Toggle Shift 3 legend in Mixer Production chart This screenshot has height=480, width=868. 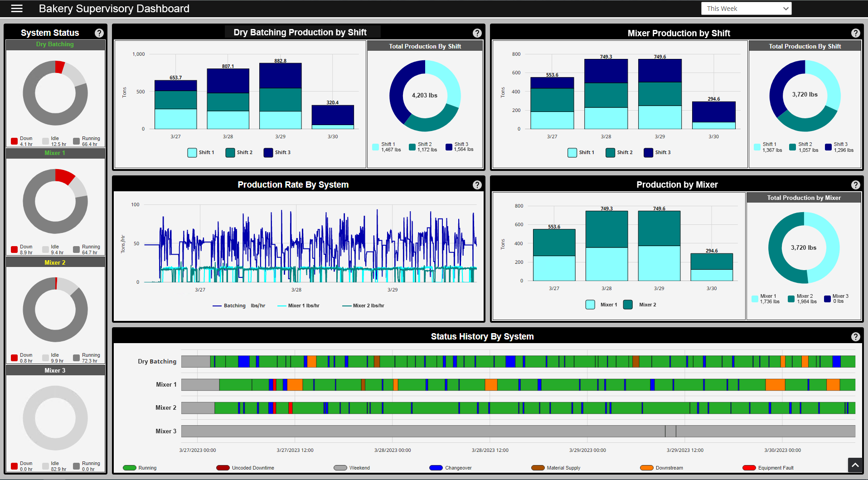click(x=657, y=152)
